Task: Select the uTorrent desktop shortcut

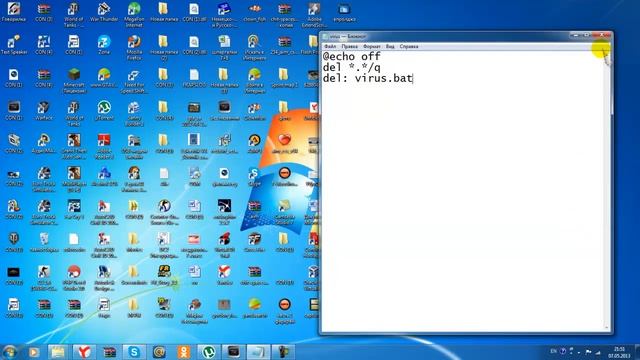Action: [x=104, y=111]
